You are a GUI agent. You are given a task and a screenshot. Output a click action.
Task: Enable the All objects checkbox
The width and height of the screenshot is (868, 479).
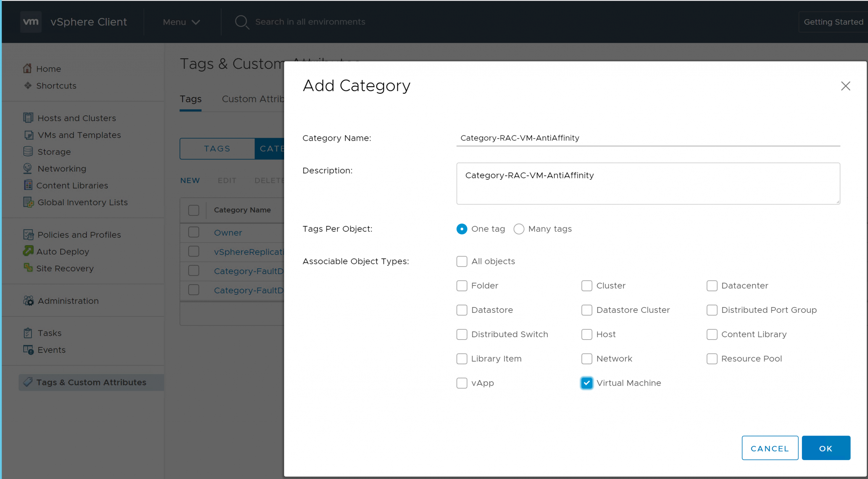click(x=461, y=261)
